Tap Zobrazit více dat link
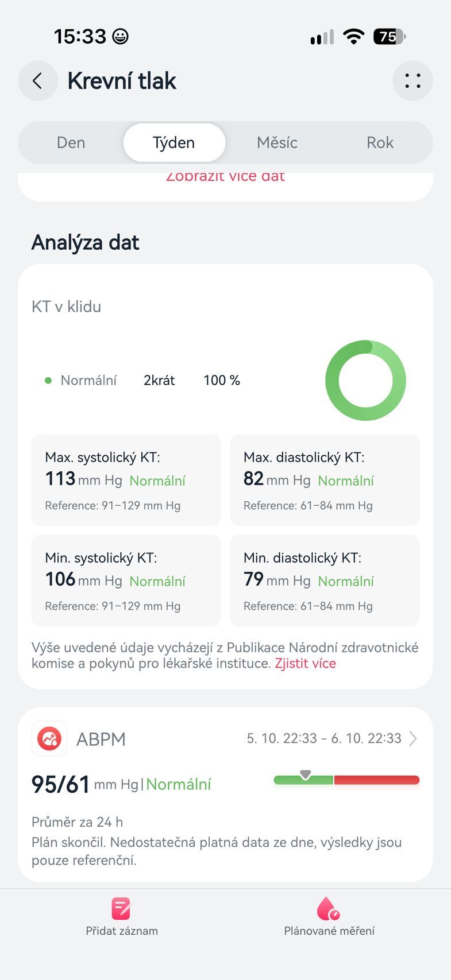This screenshot has width=451, height=980. (x=225, y=176)
